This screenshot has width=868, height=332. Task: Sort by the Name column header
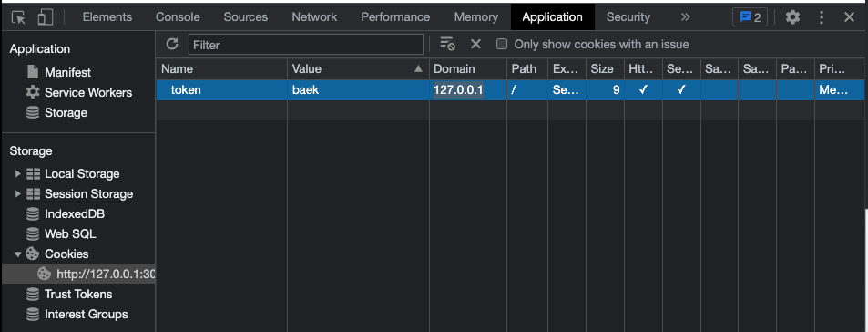tap(221, 69)
